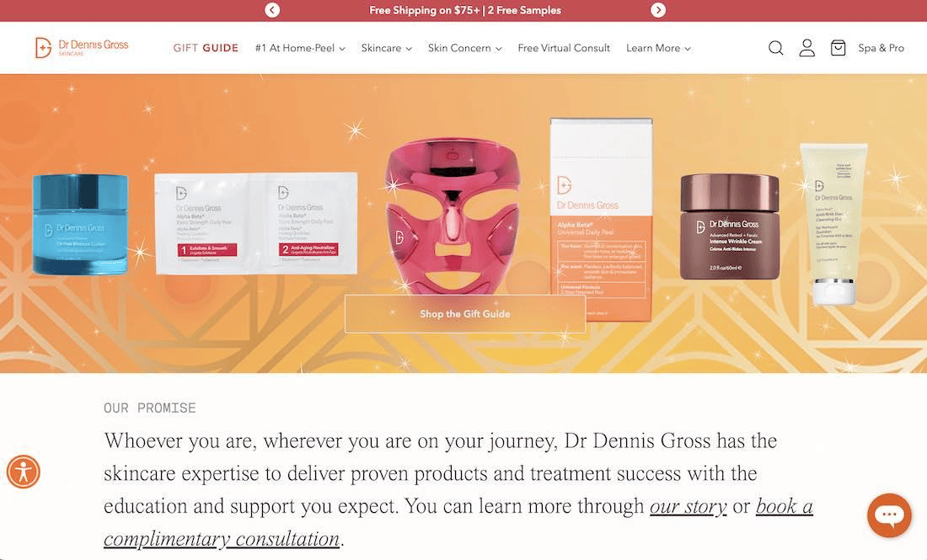Click the accessibility widget icon

[x=23, y=472]
